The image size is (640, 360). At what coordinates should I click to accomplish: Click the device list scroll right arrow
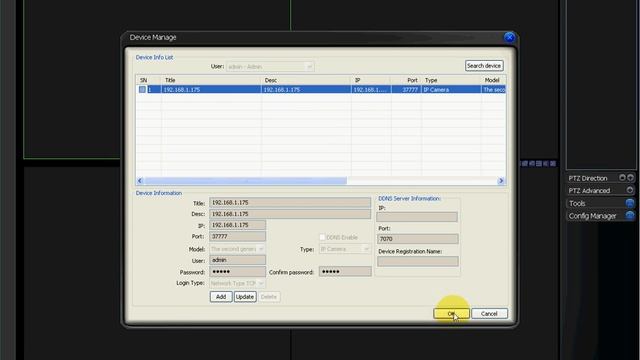501,180
